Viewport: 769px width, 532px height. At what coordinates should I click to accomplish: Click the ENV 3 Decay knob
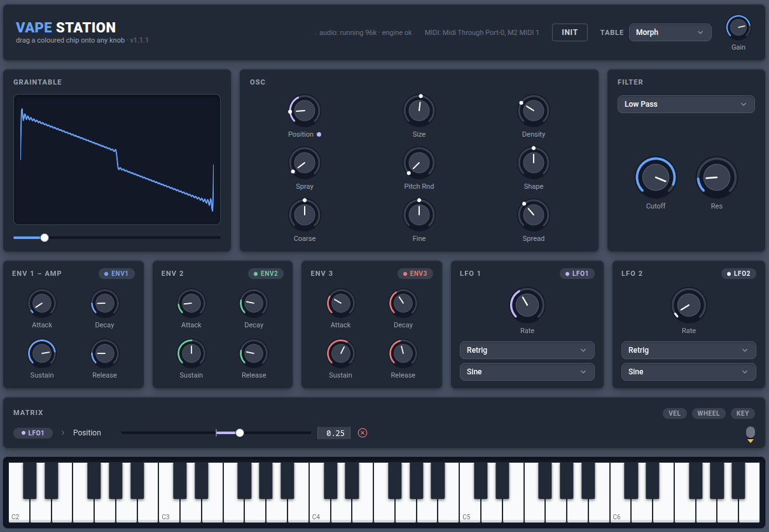click(403, 304)
